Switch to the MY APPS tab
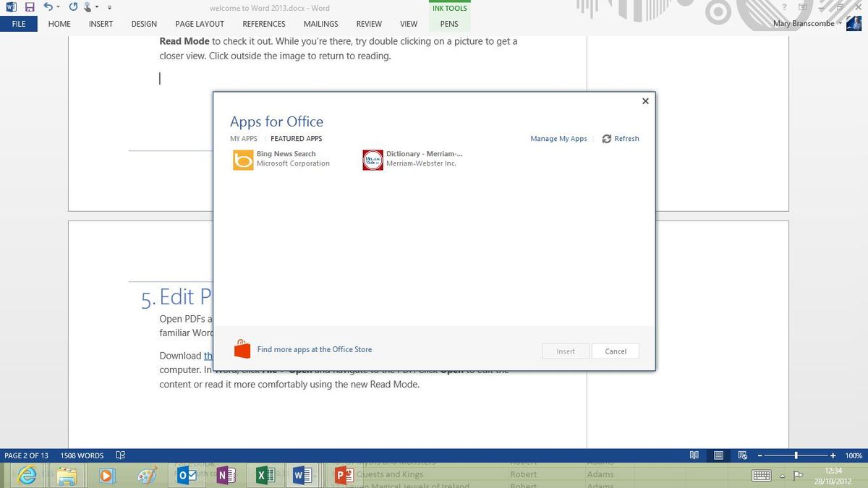Viewport: 868px width, 488px height. tap(244, 139)
